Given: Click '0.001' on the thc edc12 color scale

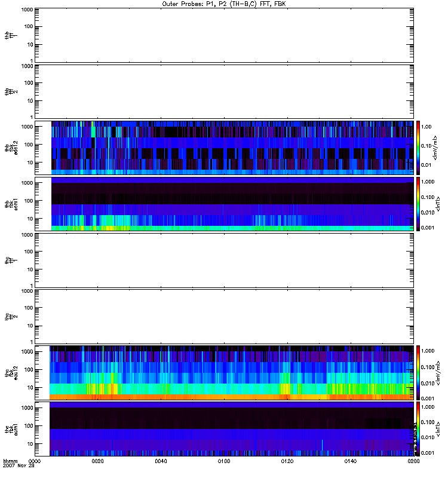Looking at the screenshot, I should (x=428, y=399).
